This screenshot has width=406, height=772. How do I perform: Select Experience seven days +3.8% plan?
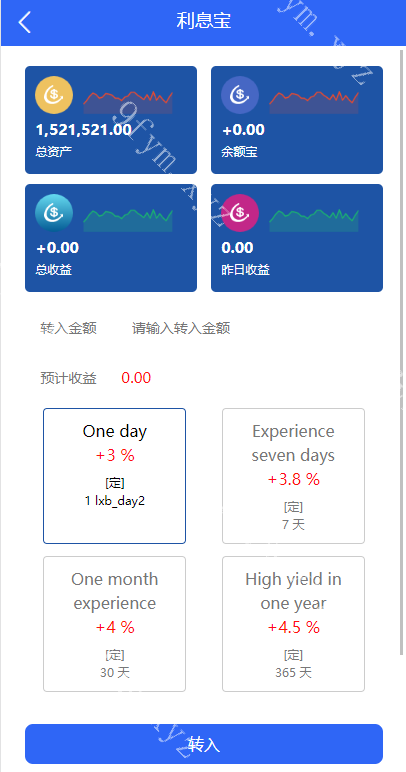pos(293,476)
